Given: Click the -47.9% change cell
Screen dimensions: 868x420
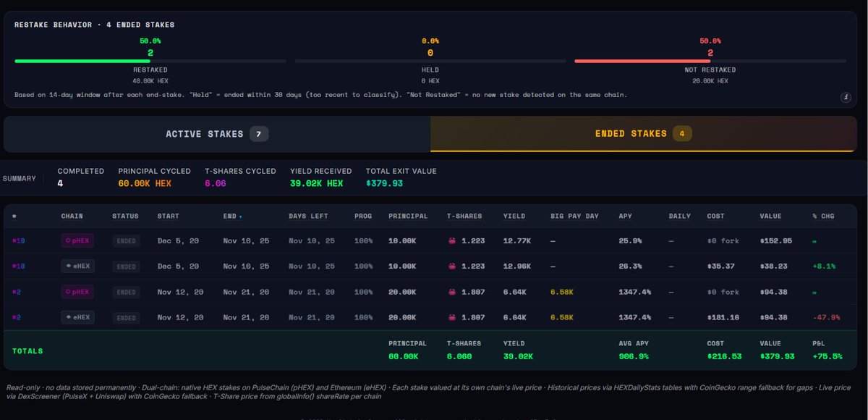Looking at the screenshot, I should tap(826, 317).
